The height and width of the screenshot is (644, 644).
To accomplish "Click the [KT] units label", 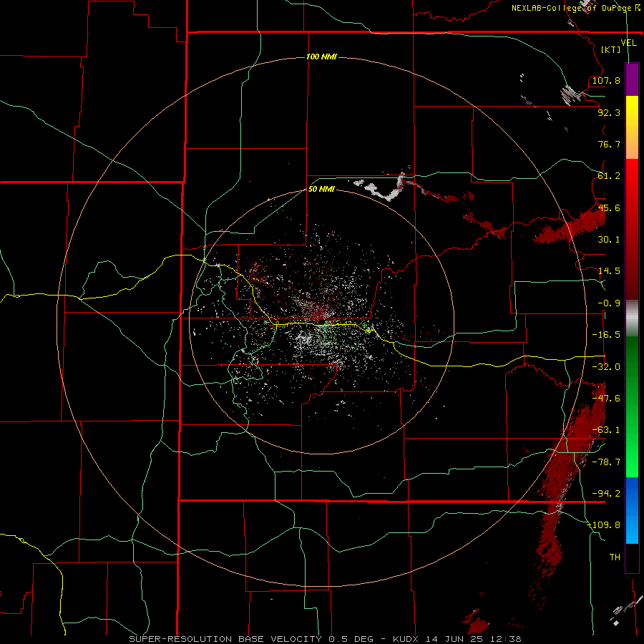I will 611,49.
